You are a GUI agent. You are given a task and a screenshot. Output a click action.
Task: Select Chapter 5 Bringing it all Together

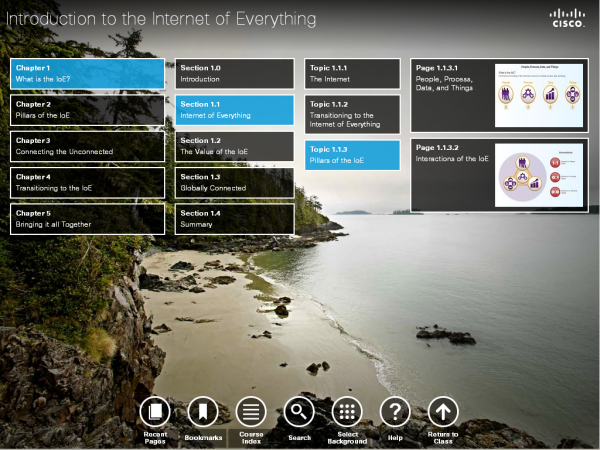87,219
